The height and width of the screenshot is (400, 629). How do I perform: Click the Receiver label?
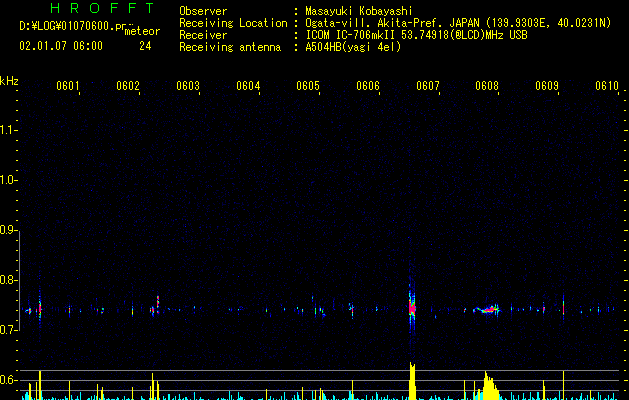(x=203, y=35)
